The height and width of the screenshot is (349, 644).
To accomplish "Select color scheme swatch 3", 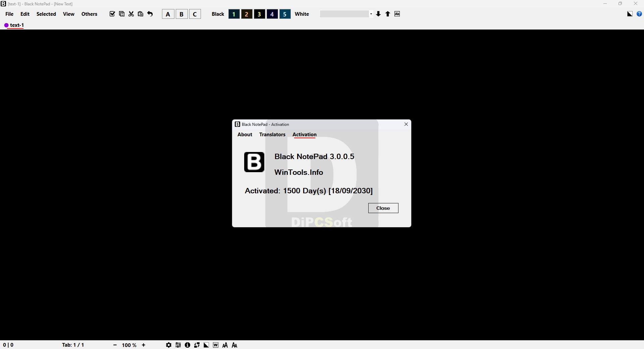I will [259, 14].
